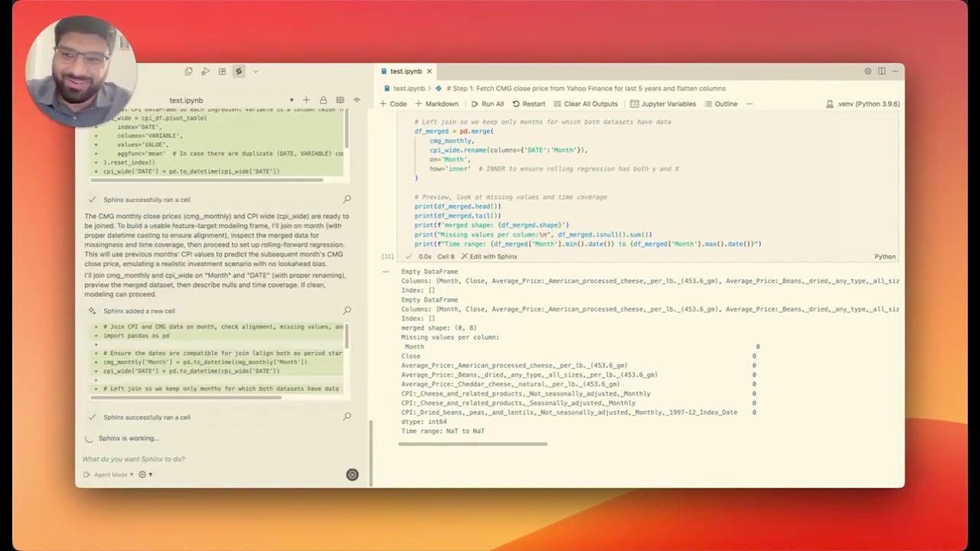Open the notebook Outline

pyautogui.click(x=720, y=103)
